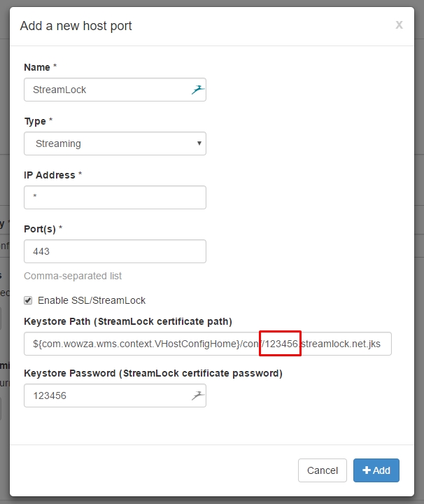Toggle the Enable SSL/StreamLock checkbox
This screenshot has width=424, height=504.
pos(28,300)
